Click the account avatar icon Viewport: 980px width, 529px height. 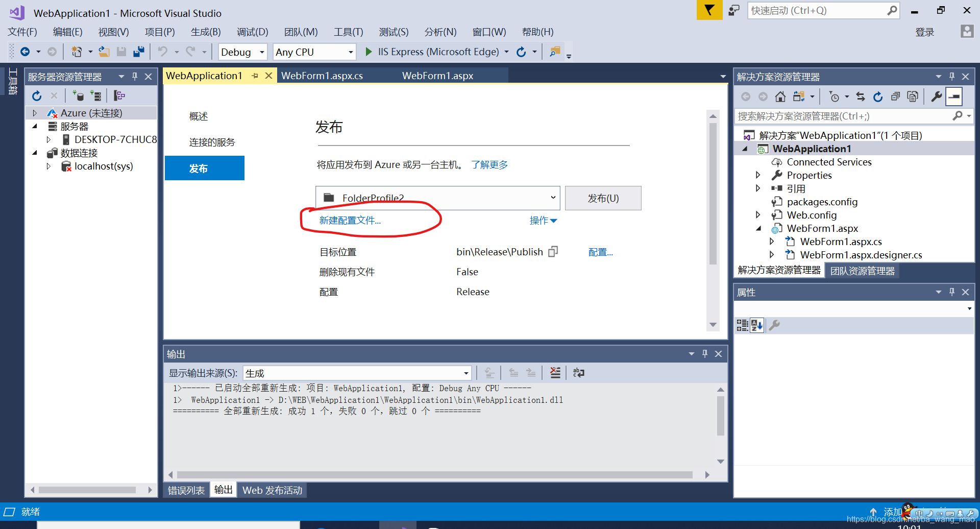click(967, 31)
